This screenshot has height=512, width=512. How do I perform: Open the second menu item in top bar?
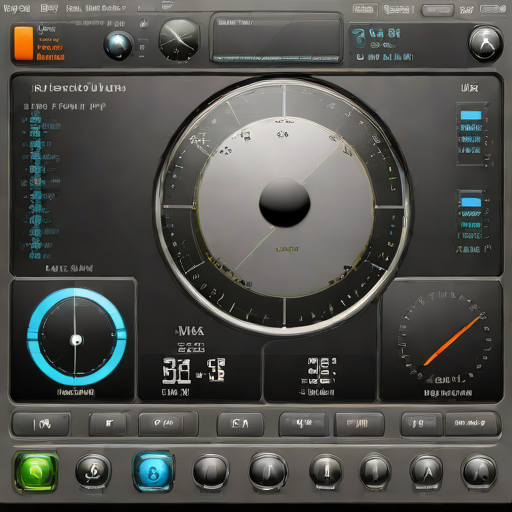pos(49,8)
